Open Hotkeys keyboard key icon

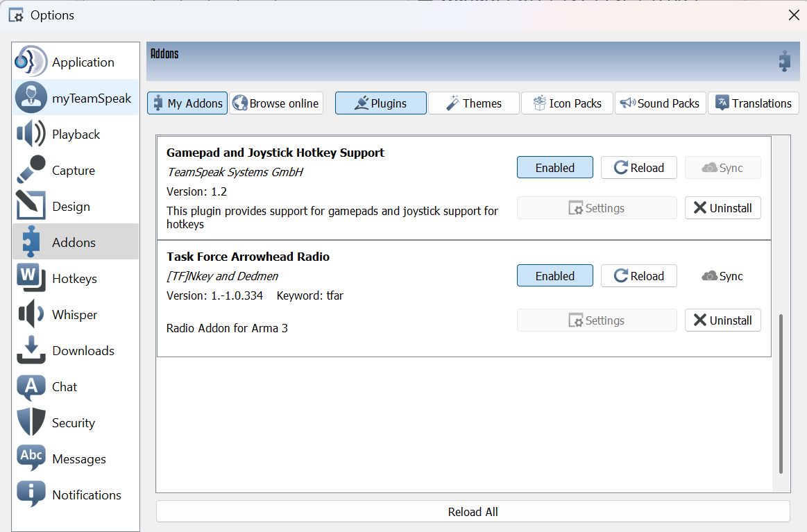click(31, 278)
